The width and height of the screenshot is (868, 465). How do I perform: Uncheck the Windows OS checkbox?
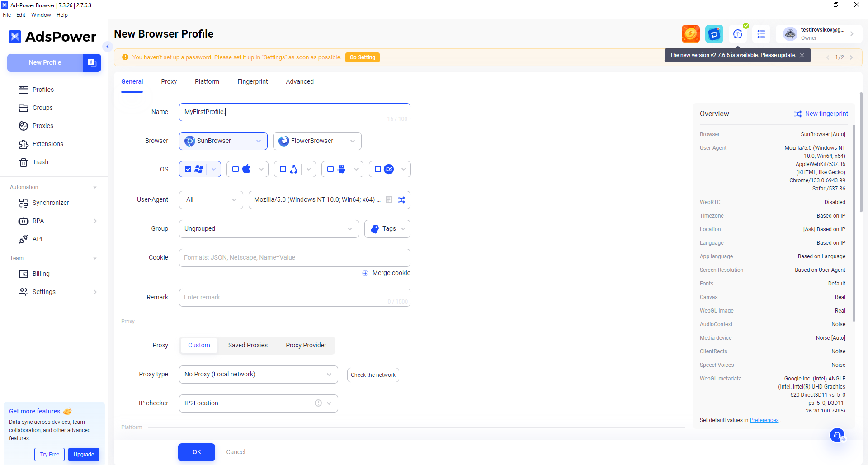(188, 169)
